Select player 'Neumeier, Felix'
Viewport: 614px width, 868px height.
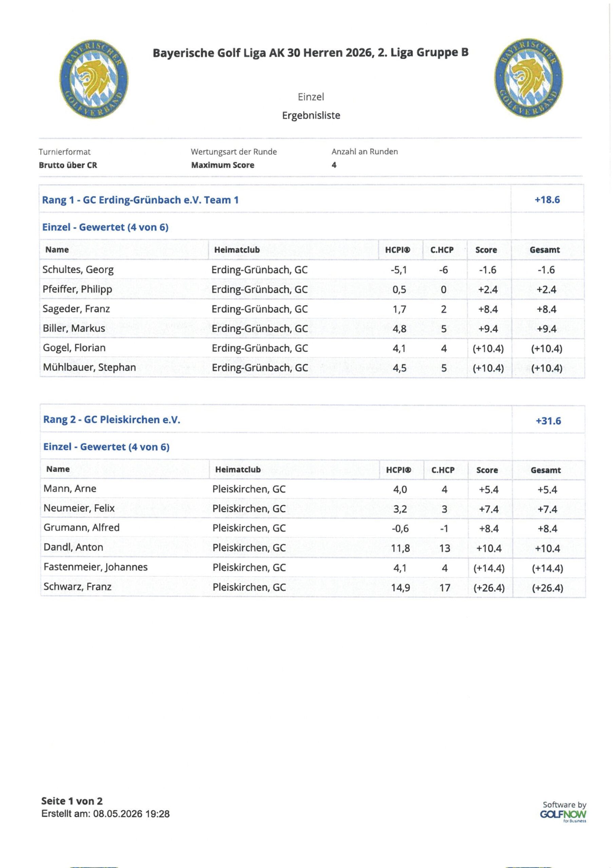(x=79, y=508)
